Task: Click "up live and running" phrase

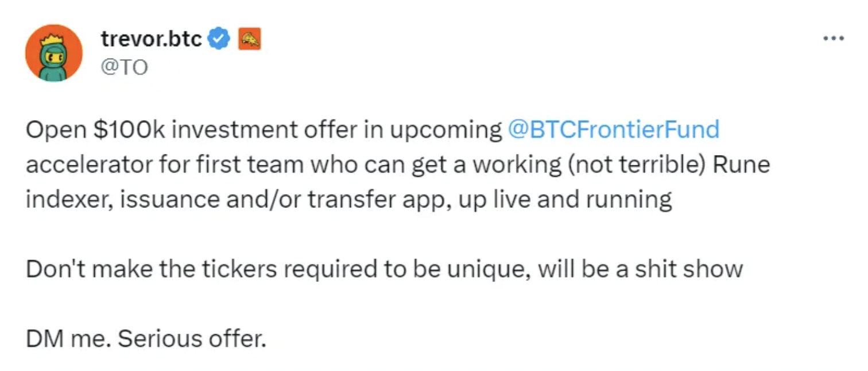Action: pos(565,200)
